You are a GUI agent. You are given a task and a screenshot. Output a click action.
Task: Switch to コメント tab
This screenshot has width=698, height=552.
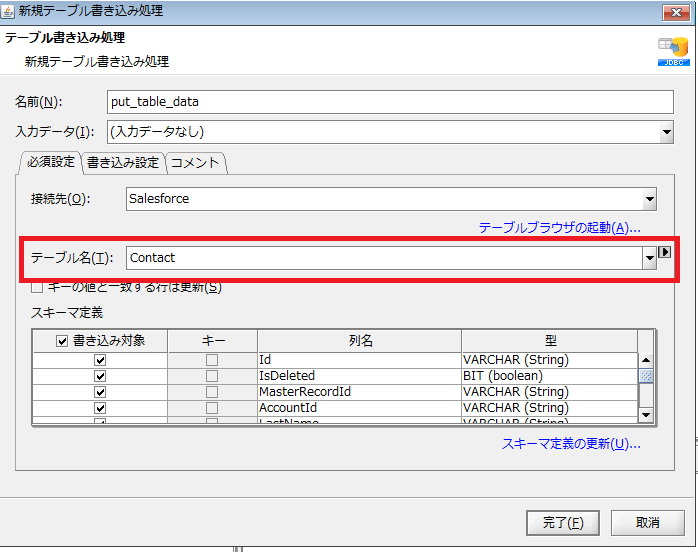(x=195, y=163)
